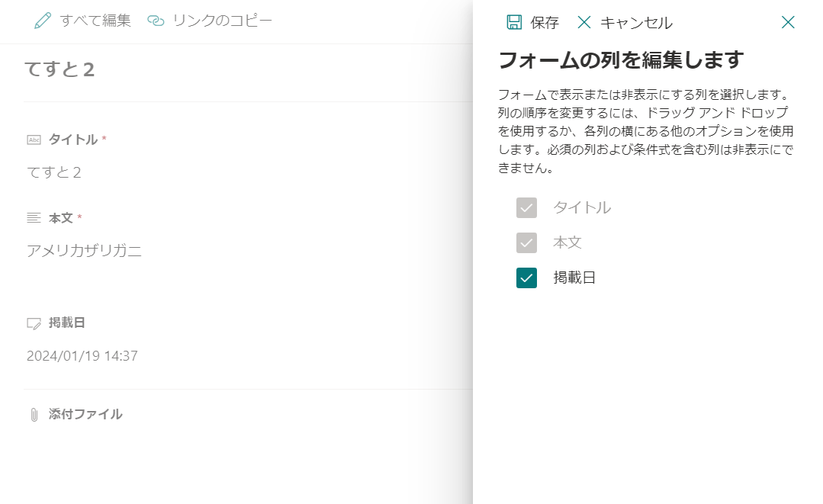
Task: Click the date value 2024/01/19 14:37
Action: point(82,355)
